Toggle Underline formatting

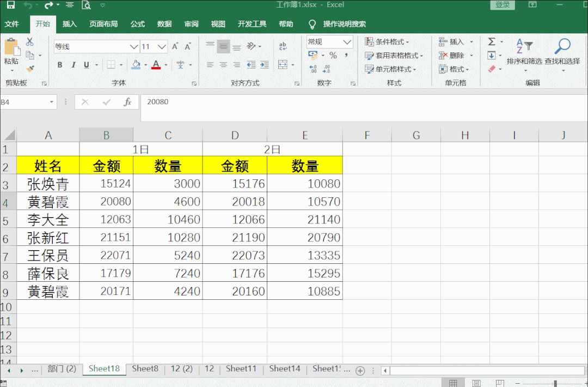[x=87, y=65]
